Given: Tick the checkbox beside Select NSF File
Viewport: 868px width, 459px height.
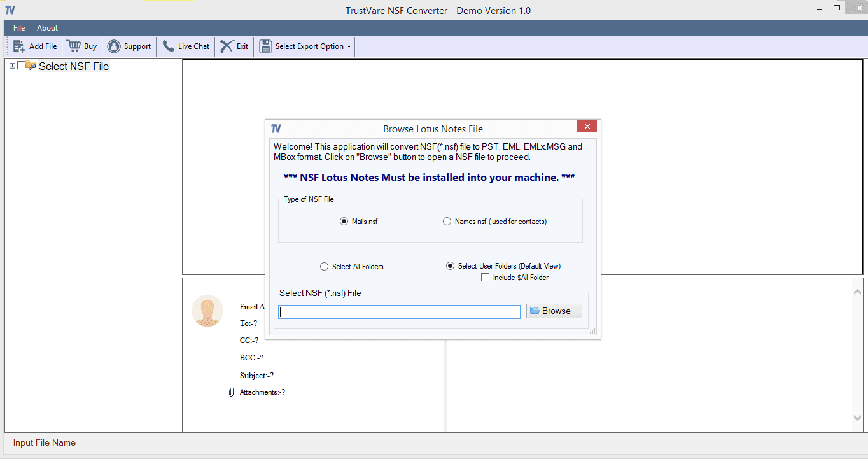Looking at the screenshot, I should (21, 64).
